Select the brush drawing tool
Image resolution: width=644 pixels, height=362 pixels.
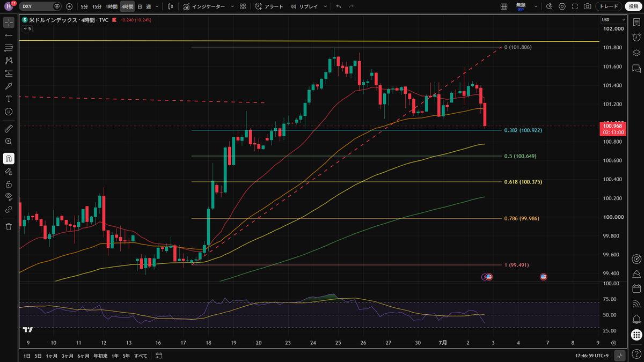(9, 86)
